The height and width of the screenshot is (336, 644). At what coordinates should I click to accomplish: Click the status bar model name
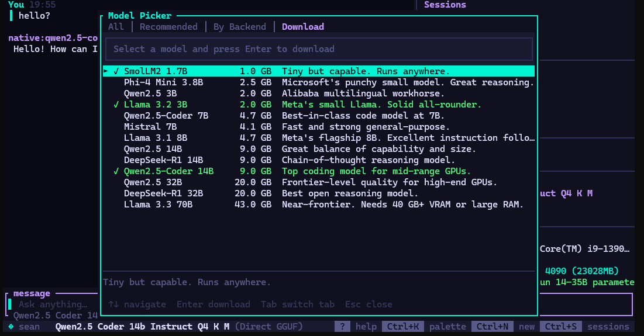[142, 327]
